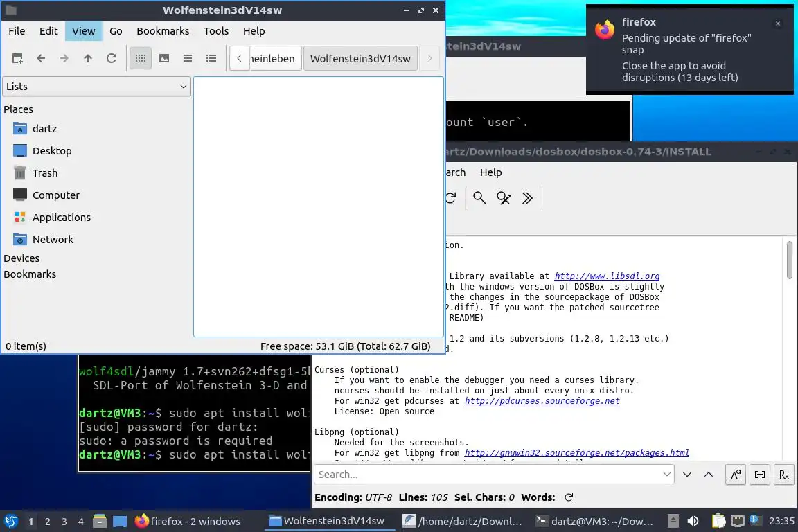The image size is (798, 532).
Task: Click reload icon in text editor toolbar
Action: pyautogui.click(x=450, y=197)
